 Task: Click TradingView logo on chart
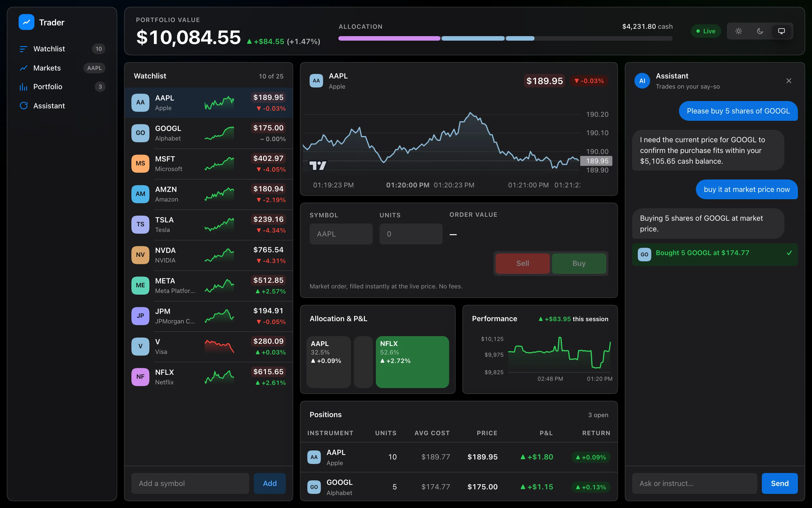click(317, 166)
